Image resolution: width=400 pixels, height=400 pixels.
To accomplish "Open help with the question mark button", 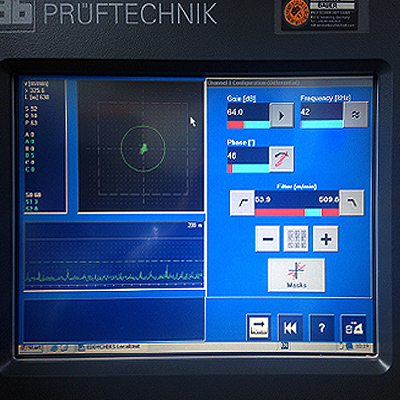I will (322, 328).
